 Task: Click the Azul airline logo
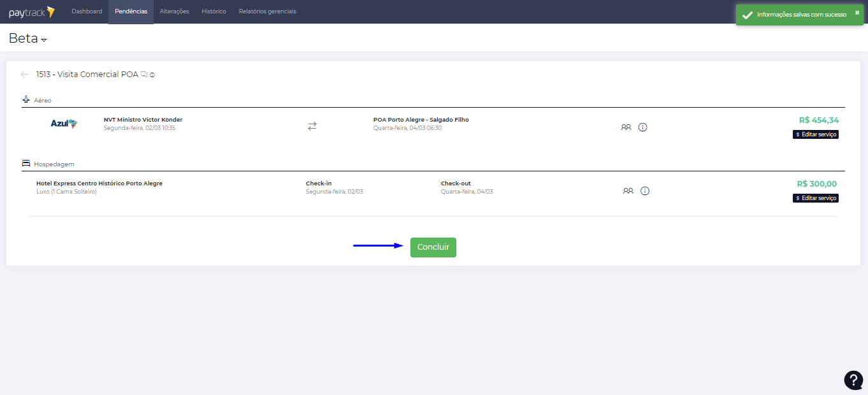tap(64, 124)
